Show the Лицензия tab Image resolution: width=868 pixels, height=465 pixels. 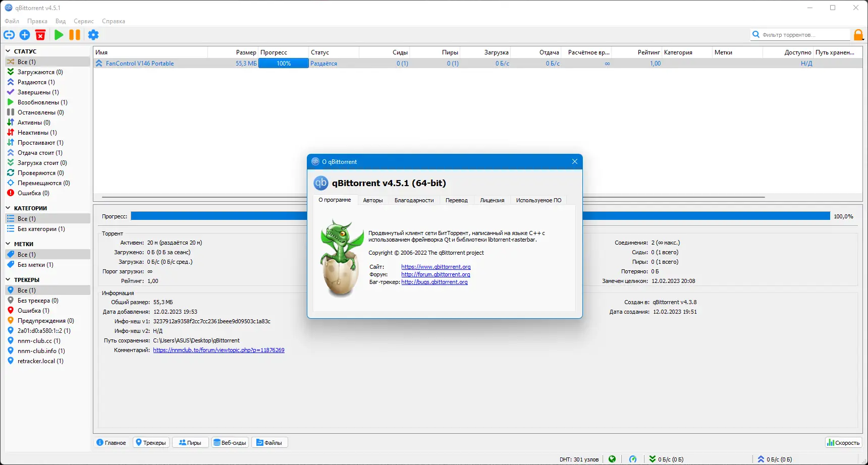[x=492, y=200]
